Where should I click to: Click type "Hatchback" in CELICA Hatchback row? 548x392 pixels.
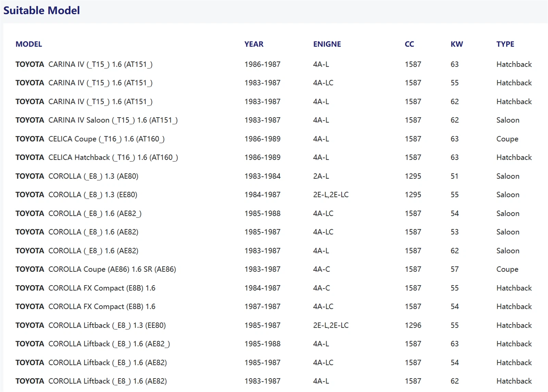click(x=514, y=158)
